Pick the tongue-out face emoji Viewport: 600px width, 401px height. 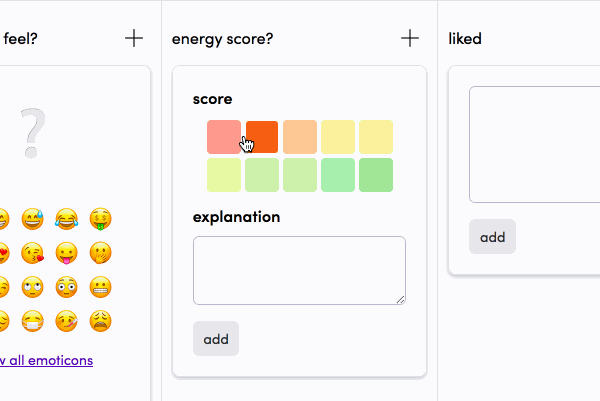pos(67,253)
